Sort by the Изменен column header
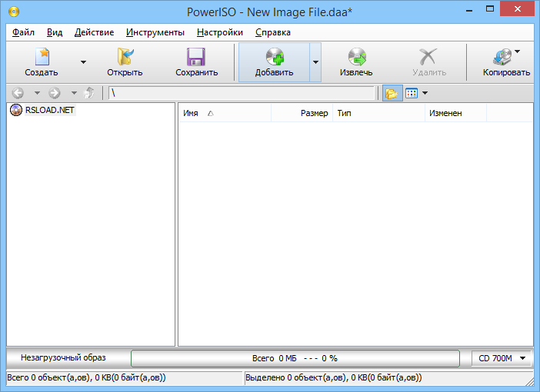Viewport: 540px width, 392px height. 456,113
